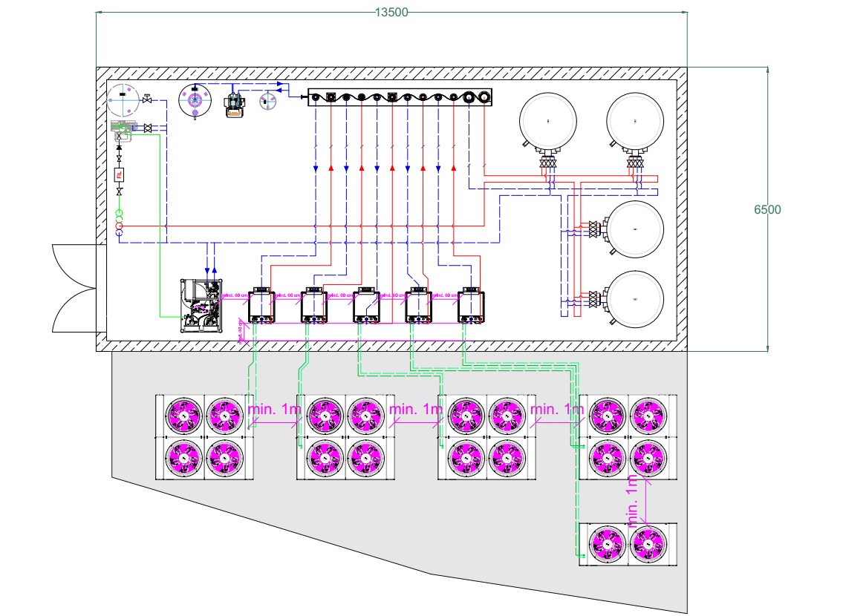Click the bottom-right round tank in the room
The height and width of the screenshot is (616, 843).
tap(634, 298)
